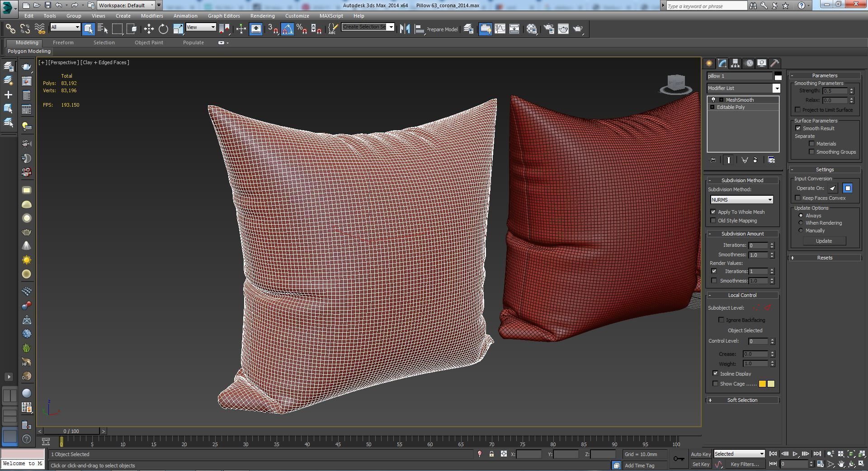Open the Graph Editors menu
Image resolution: width=868 pixels, height=471 pixels.
pyautogui.click(x=224, y=16)
